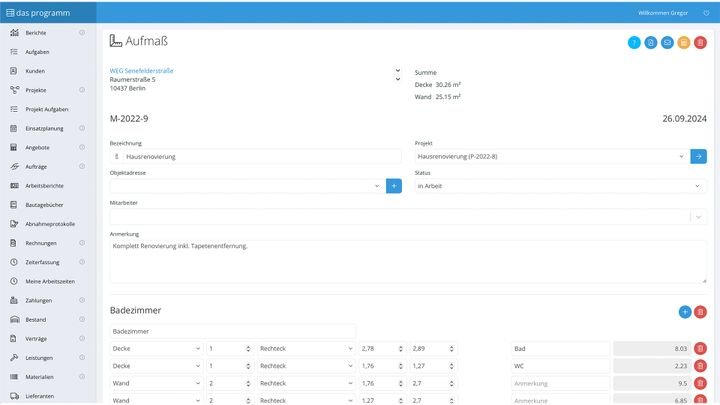Delete this Aufmaß with the top red trash icon
Image resolution: width=720 pixels, height=405 pixels.
(700, 43)
